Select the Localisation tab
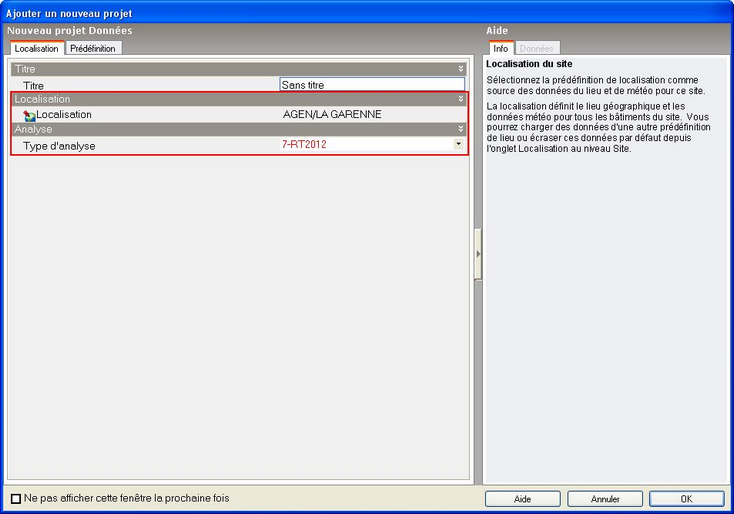This screenshot has height=514, width=734. tap(37, 48)
